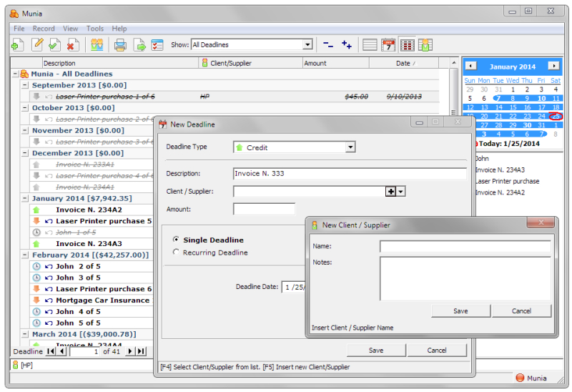Viewport: 572px width, 392px height.
Task: Open the Tools menu
Action: coord(95,29)
